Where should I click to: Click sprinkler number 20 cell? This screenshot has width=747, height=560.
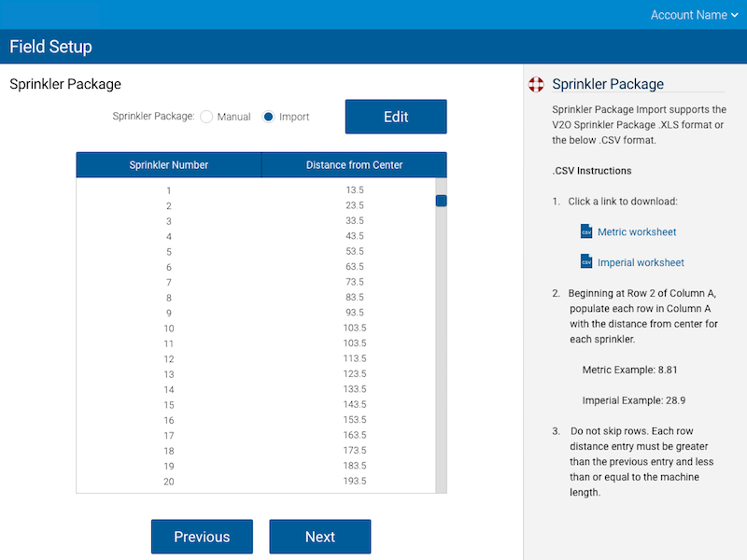pyautogui.click(x=169, y=482)
